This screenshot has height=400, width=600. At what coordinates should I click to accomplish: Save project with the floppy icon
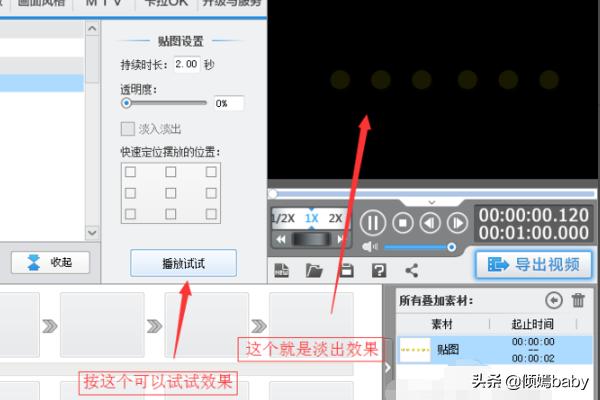pyautogui.click(x=347, y=271)
